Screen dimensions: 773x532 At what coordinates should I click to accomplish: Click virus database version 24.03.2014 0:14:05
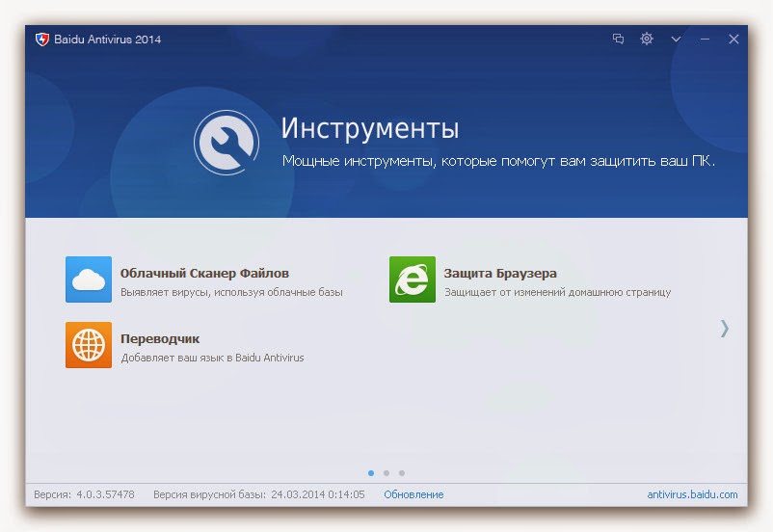click(x=318, y=494)
